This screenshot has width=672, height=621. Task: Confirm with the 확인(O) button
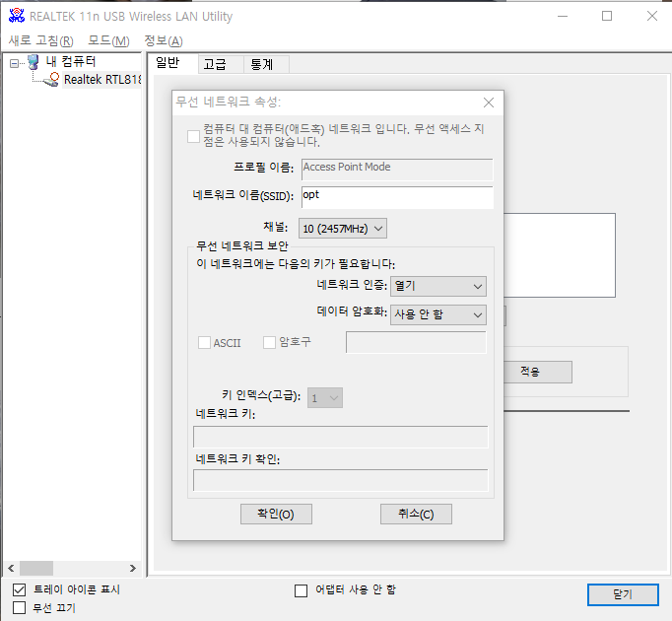[x=277, y=515]
